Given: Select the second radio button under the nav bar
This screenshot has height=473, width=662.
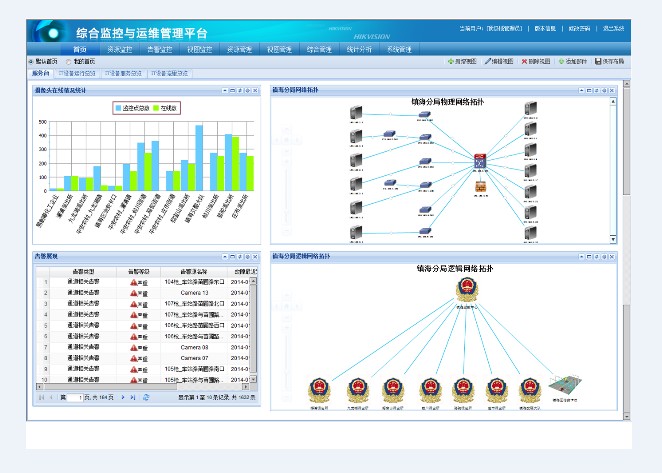Looking at the screenshot, I should (x=67, y=61).
